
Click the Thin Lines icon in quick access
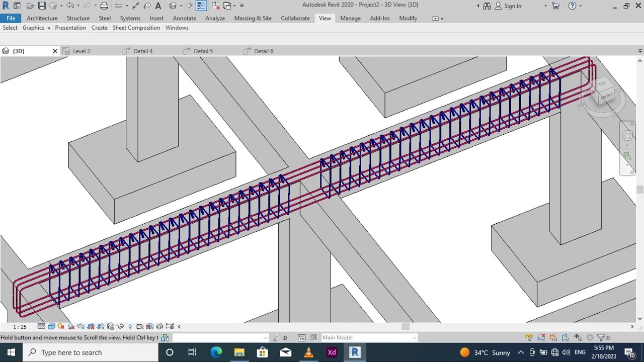pos(201,6)
